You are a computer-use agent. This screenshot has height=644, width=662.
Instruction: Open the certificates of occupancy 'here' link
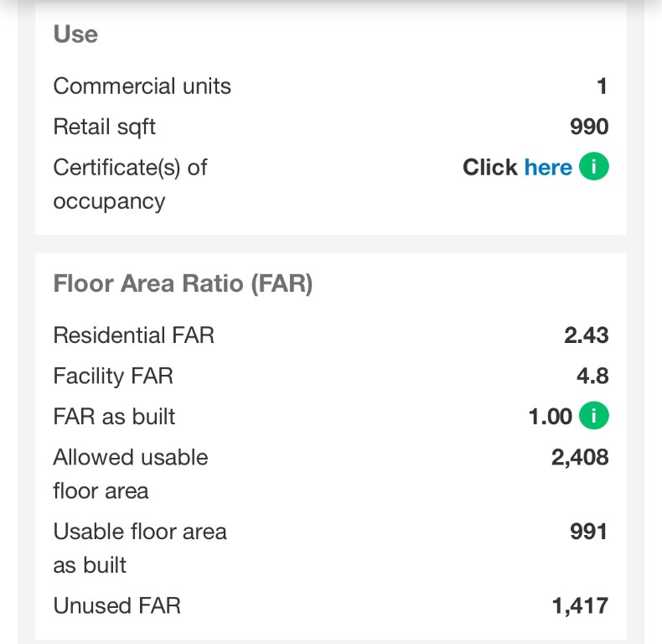[548, 167]
